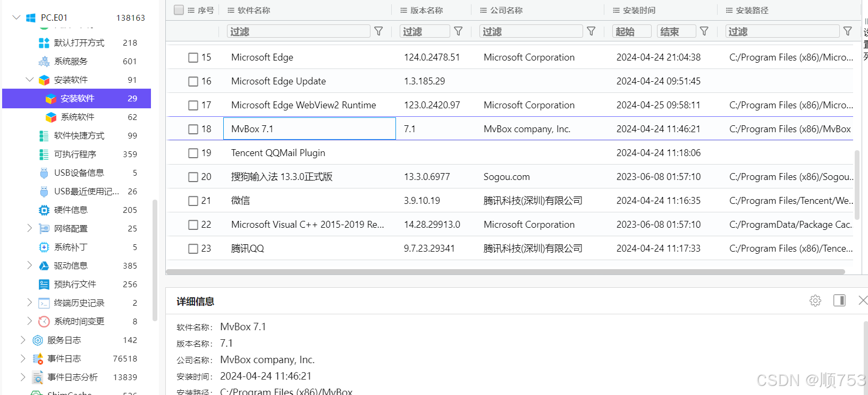Check row 22 Visual C++ 2015-2019
Viewport: 868px width, 395px height.
click(x=193, y=225)
